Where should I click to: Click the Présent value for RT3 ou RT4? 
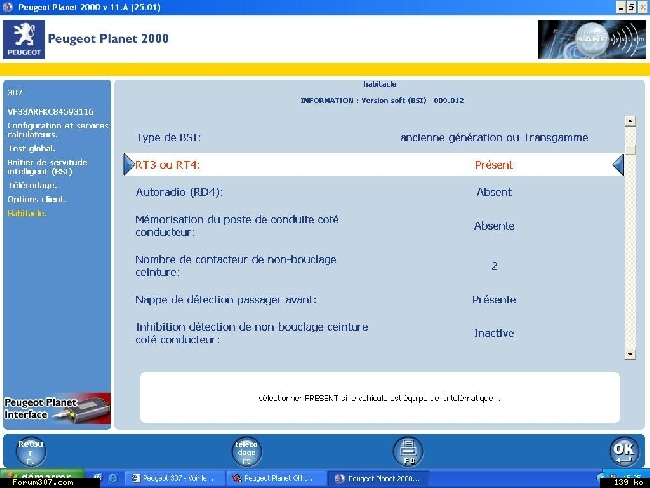coord(494,165)
